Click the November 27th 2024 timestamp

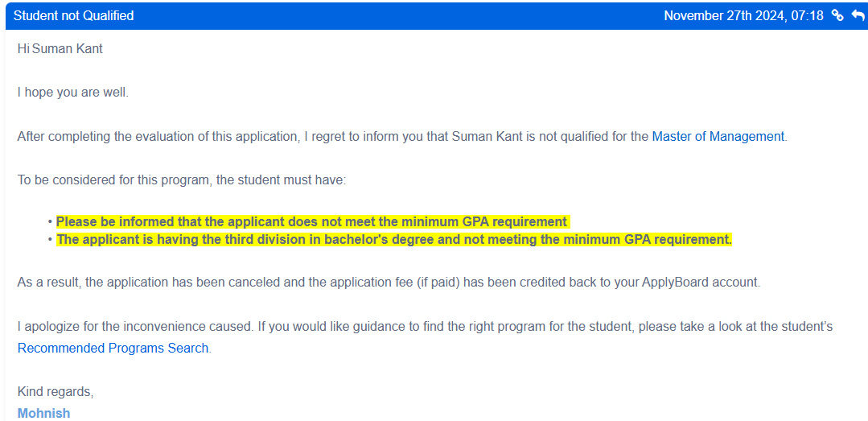[x=743, y=15]
